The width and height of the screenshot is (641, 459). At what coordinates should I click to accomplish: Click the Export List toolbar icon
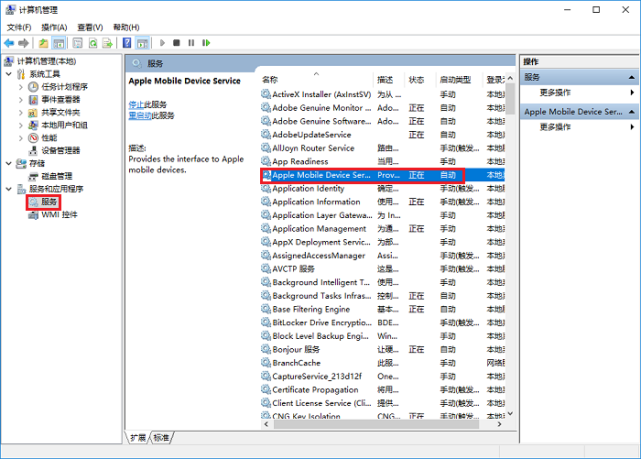(x=108, y=43)
